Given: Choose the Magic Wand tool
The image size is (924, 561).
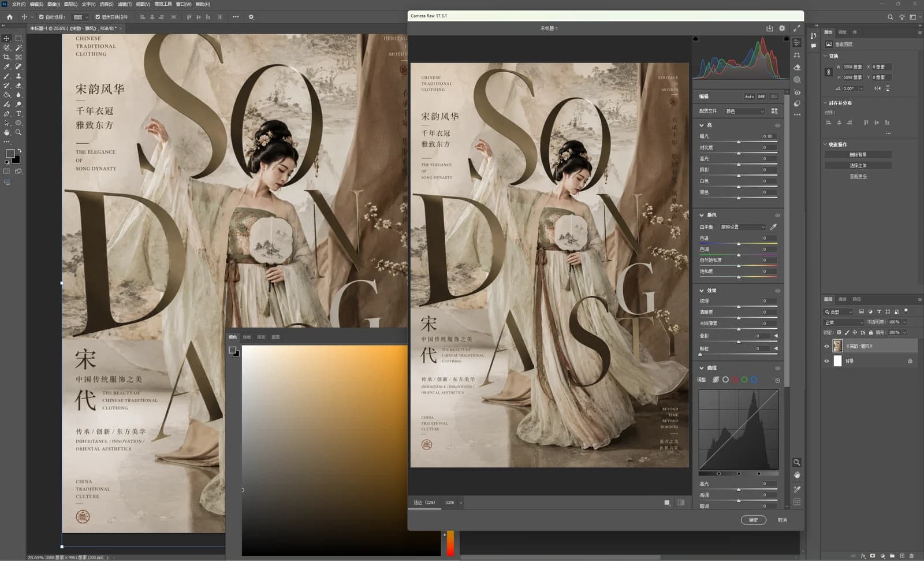Looking at the screenshot, I should tap(18, 48).
